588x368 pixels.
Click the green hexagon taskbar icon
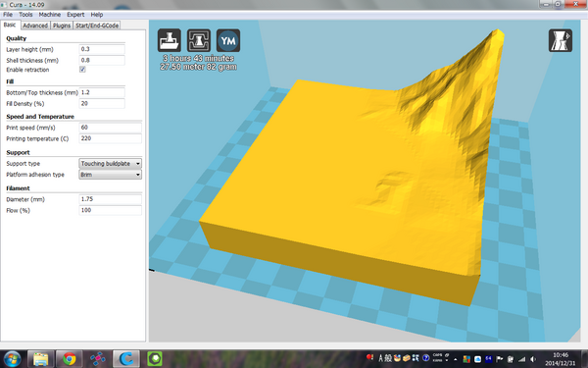[155, 359]
